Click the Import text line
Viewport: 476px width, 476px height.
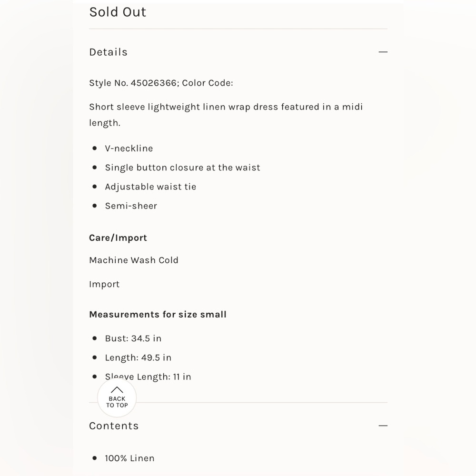coord(104,285)
